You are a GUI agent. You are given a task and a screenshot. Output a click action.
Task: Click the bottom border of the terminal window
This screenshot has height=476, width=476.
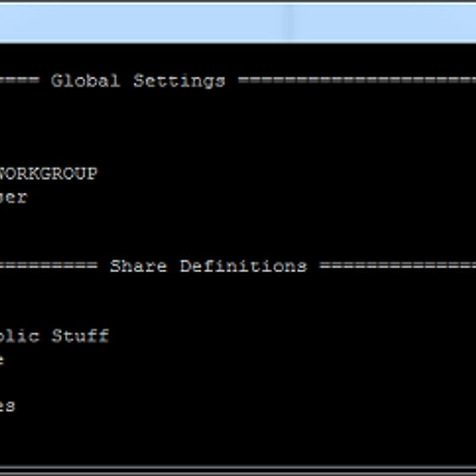tap(238, 471)
